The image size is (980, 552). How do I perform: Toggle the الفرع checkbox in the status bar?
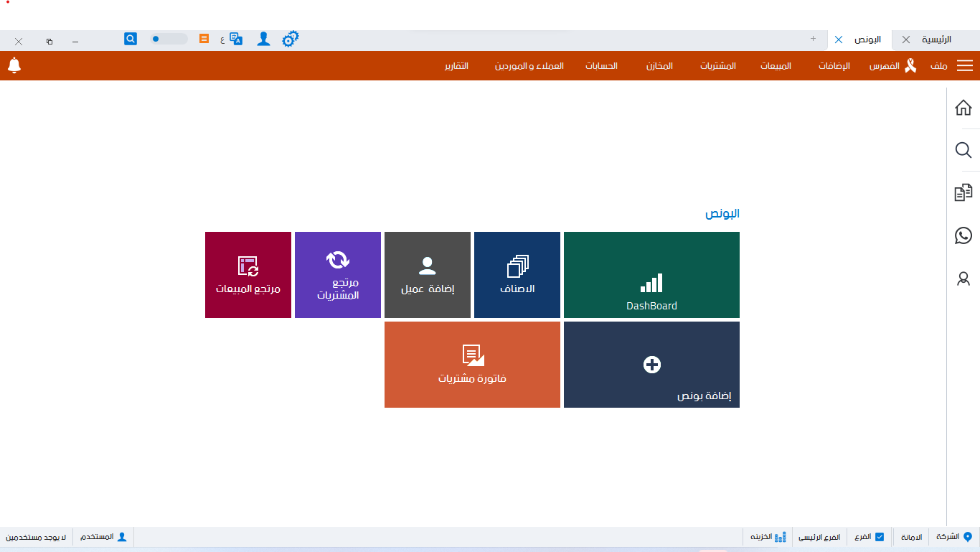coord(881,536)
